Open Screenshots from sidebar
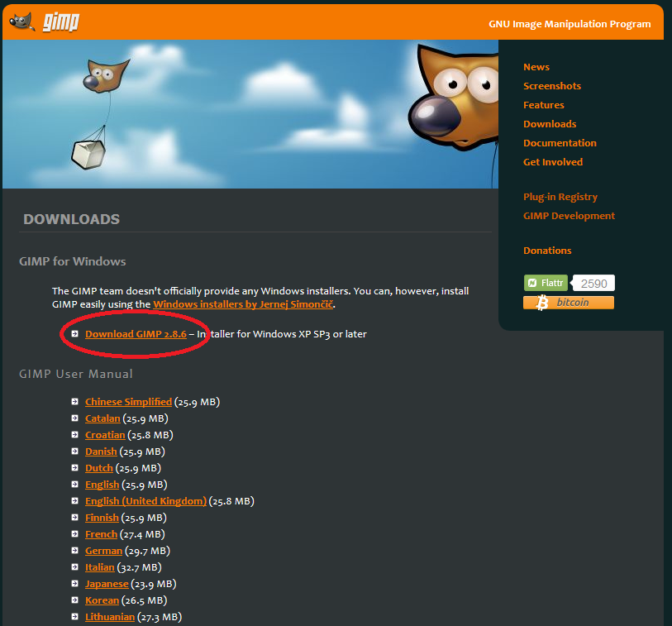672x626 pixels. (552, 86)
